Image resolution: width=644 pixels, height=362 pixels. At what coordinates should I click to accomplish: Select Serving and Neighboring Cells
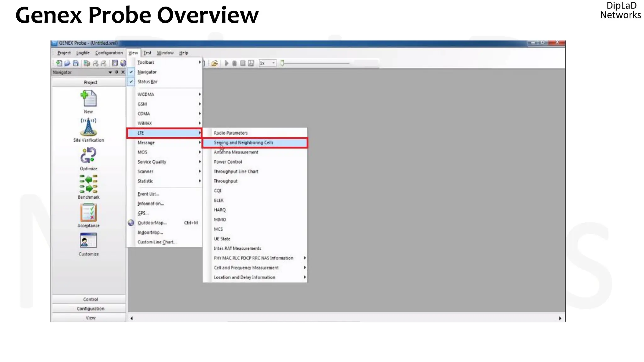click(243, 143)
